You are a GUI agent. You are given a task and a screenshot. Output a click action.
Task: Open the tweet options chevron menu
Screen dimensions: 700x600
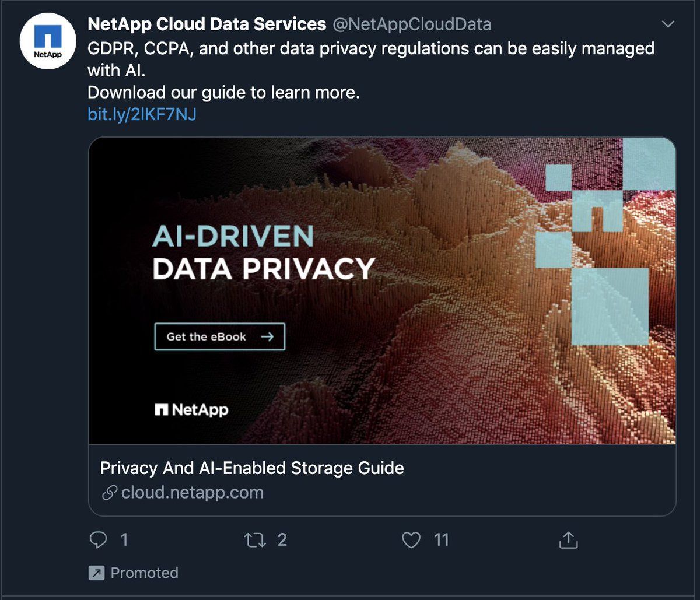668,24
